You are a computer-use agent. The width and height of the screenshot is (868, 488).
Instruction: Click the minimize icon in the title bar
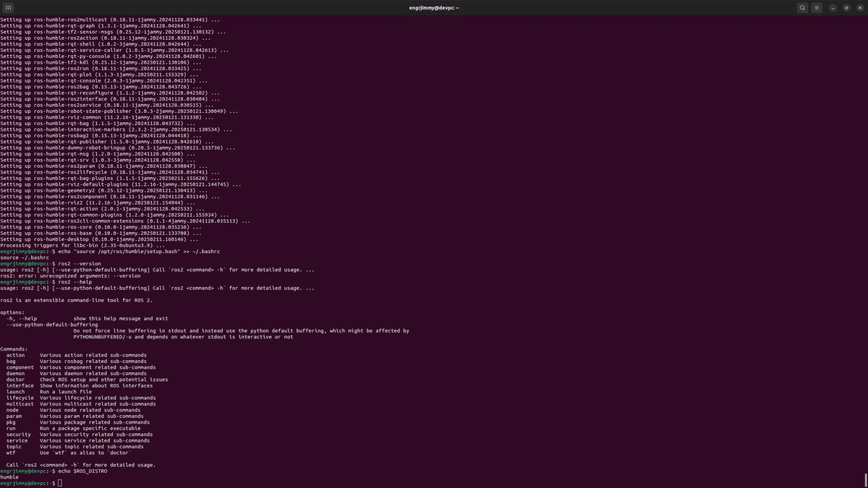833,7
